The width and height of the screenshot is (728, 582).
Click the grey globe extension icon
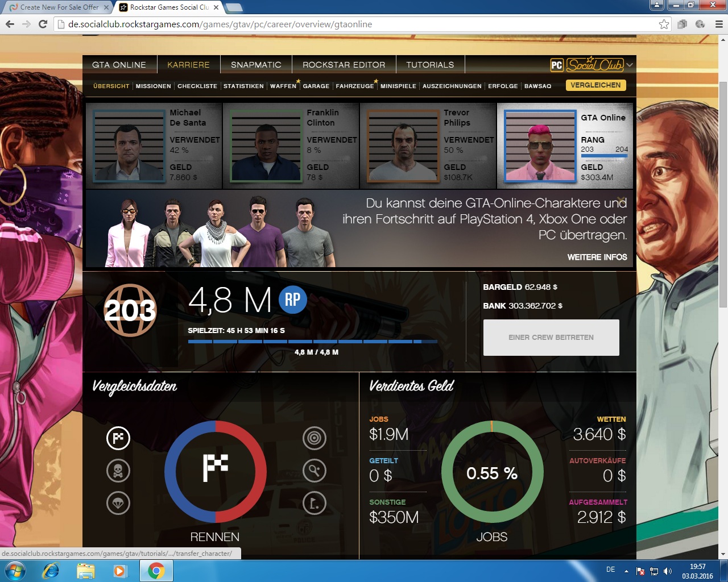click(x=700, y=24)
